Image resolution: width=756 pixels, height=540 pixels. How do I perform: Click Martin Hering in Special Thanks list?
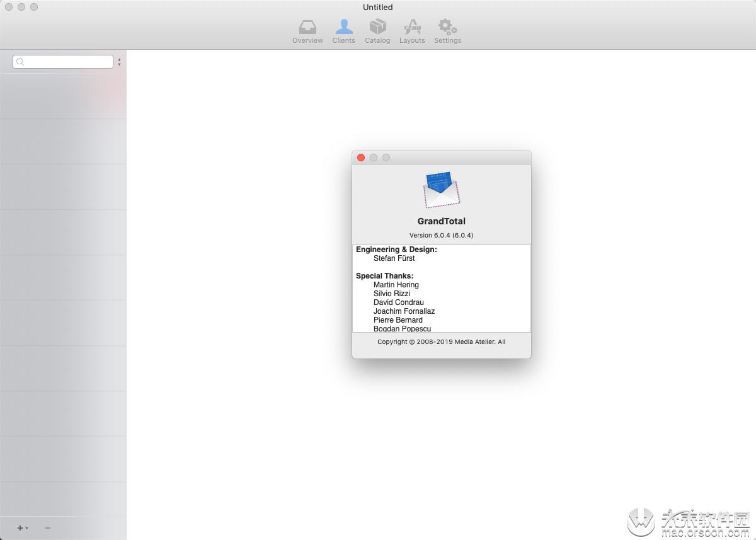point(396,285)
